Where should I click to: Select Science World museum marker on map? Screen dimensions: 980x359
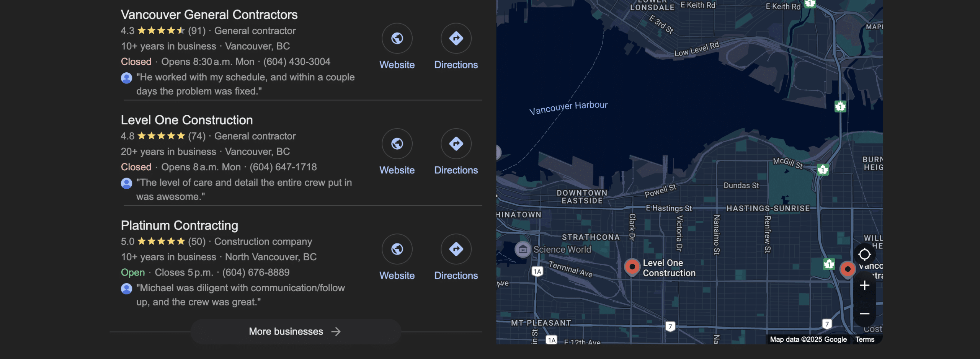(523, 250)
